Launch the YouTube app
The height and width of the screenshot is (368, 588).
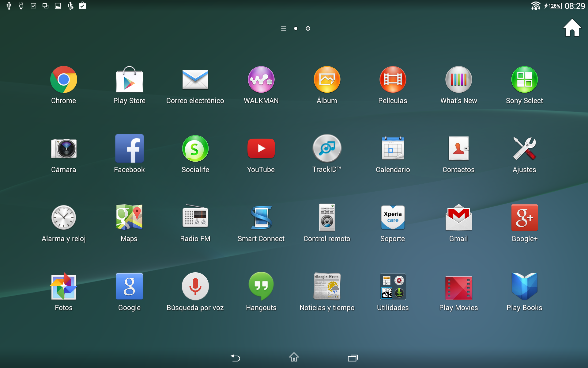click(261, 148)
